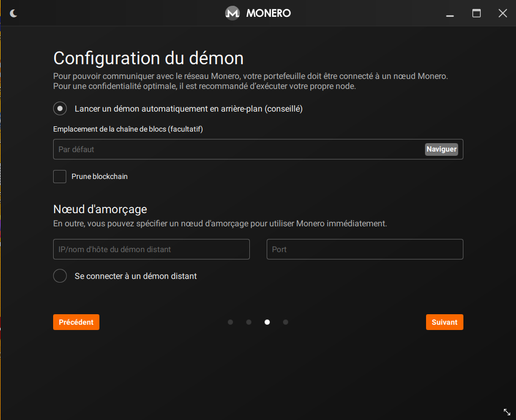This screenshot has width=516, height=420.
Task: Select 'Lancer un démon automatiquement' radio option
Action: (x=60, y=109)
